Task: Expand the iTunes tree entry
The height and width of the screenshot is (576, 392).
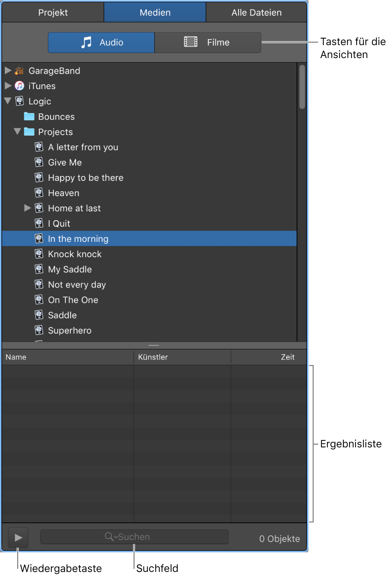Action: click(x=8, y=86)
